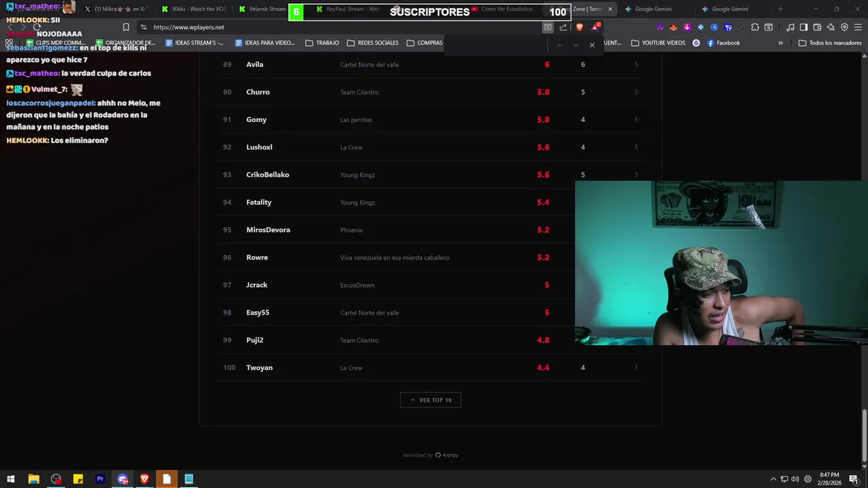
Task: Select player CrikoBellako in row 93
Action: 268,175
